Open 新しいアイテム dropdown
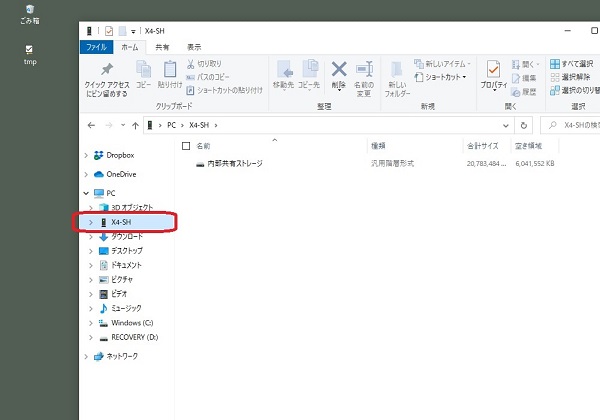The width and height of the screenshot is (600, 420). coord(442,64)
